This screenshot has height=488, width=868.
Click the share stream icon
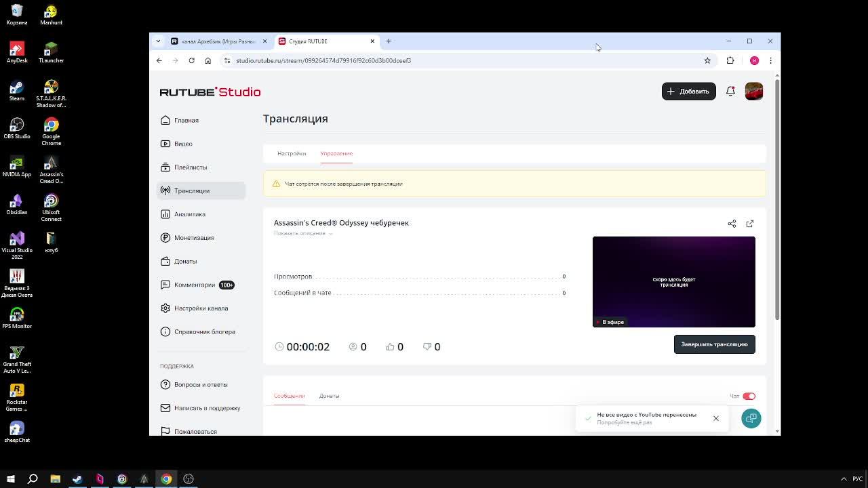point(732,224)
